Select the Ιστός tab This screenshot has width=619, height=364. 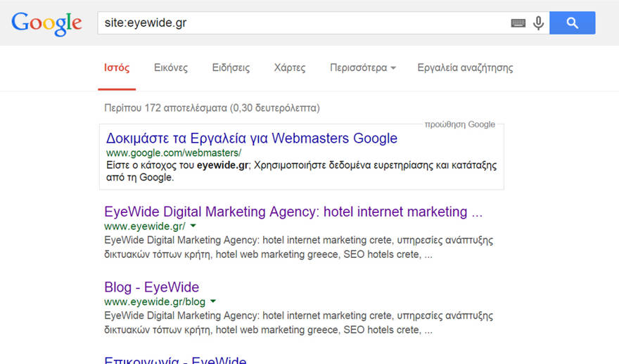click(x=117, y=68)
